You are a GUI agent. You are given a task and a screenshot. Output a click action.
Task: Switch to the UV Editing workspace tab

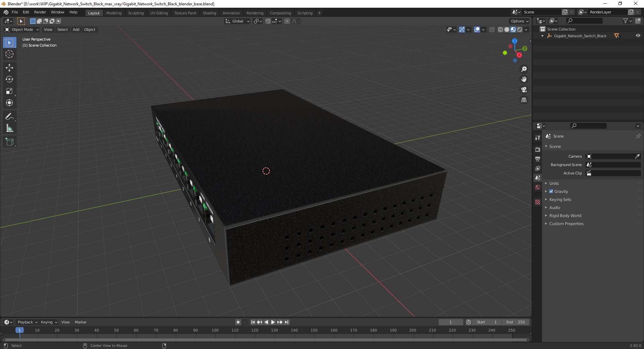159,13
